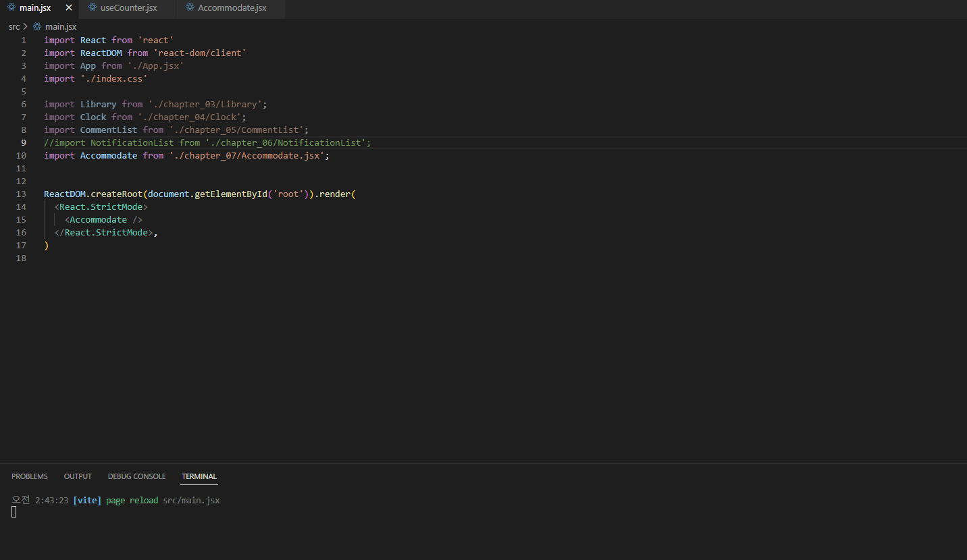The image size is (967, 560).
Task: Click React icon on main.jsx tab
Action: [x=11, y=8]
